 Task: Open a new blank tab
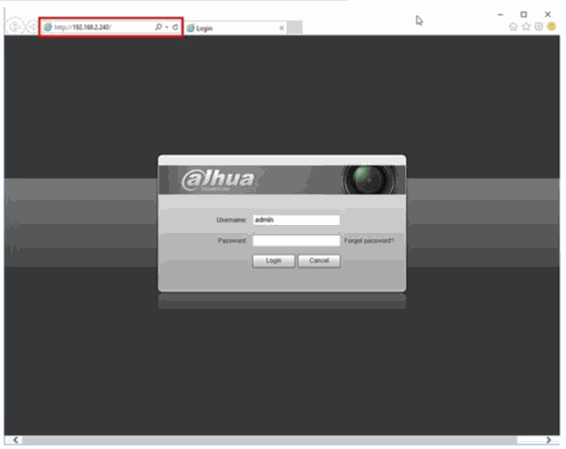pos(295,28)
